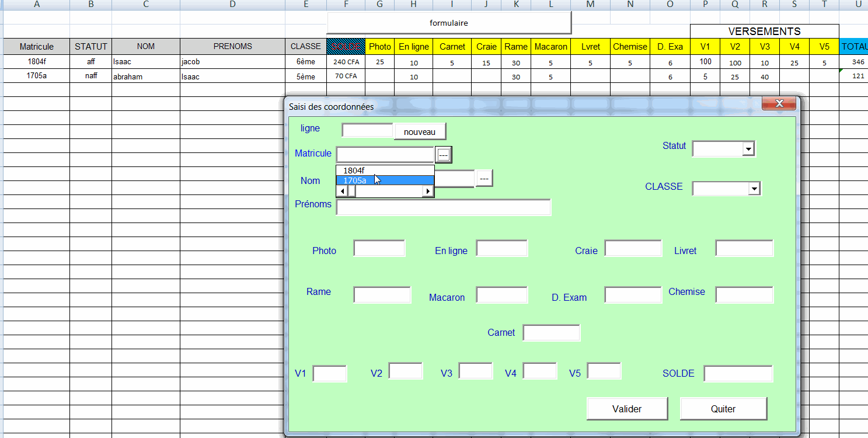Select 1804f in the Matricule list
Screen dimensions: 868x438
click(385, 171)
